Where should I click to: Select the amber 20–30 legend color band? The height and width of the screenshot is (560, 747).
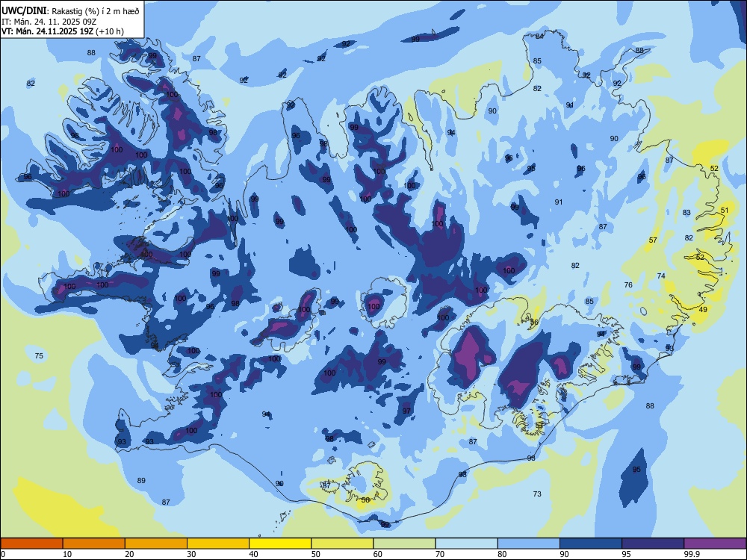pos(156,544)
